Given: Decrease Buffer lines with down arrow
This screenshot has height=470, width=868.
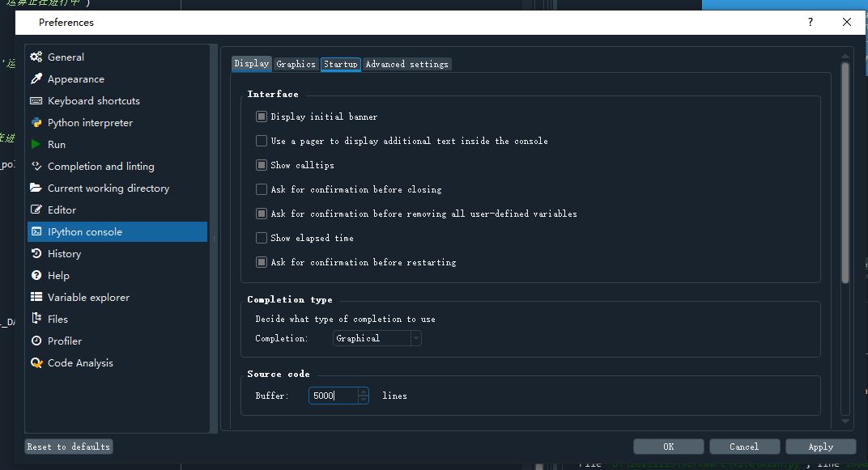Looking at the screenshot, I should point(363,400).
